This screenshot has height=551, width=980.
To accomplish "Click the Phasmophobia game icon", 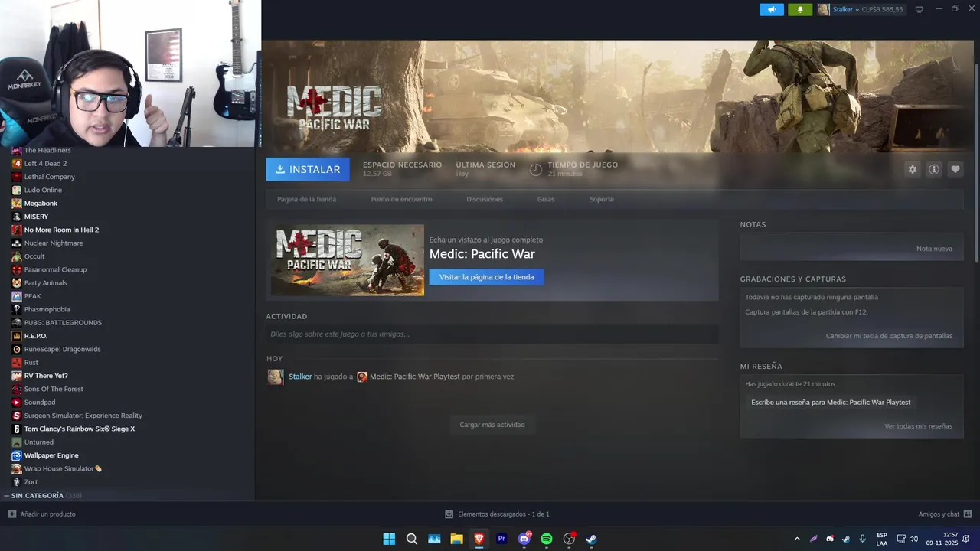I will [x=17, y=309].
